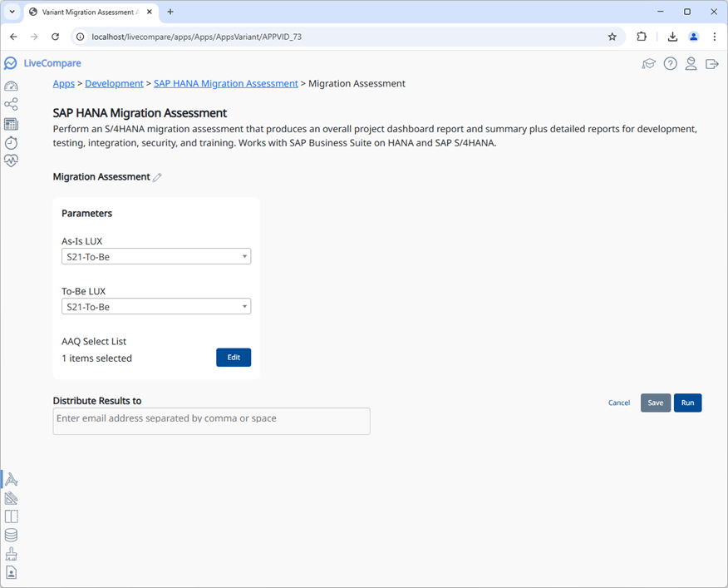The height and width of the screenshot is (588, 728).
Task: Open the database cylinder sidebar icon
Action: [x=11, y=535]
